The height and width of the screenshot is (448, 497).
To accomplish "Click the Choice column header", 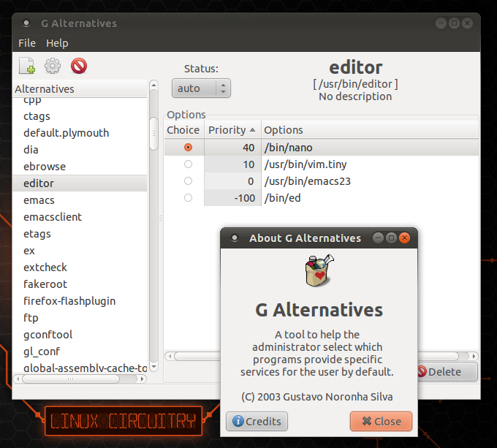I will pos(184,130).
